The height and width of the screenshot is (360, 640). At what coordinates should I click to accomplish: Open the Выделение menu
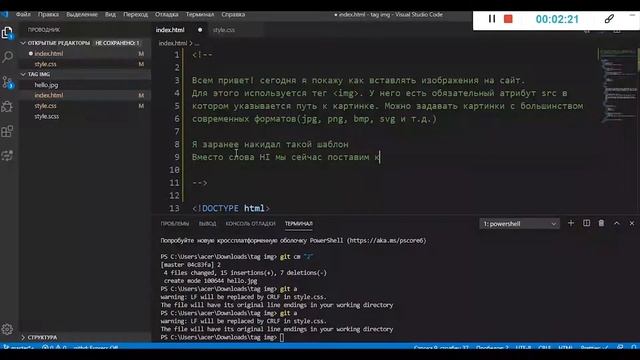tap(82, 14)
